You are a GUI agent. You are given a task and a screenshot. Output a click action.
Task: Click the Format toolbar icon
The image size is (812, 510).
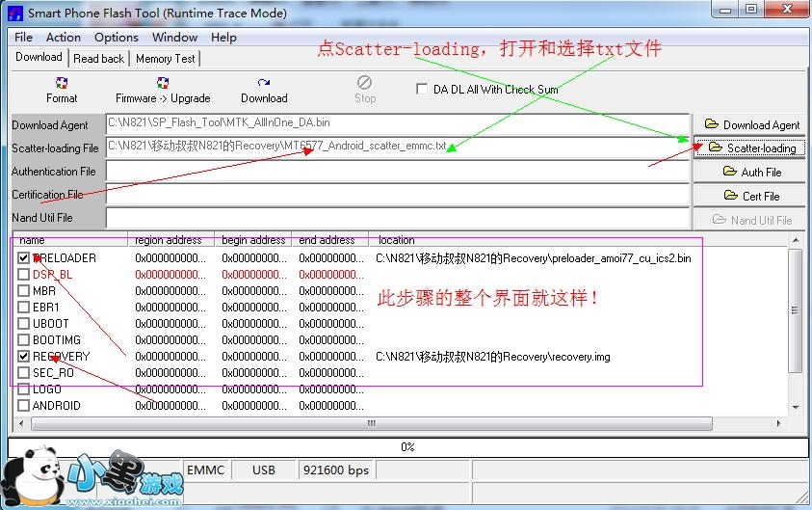[x=62, y=90]
